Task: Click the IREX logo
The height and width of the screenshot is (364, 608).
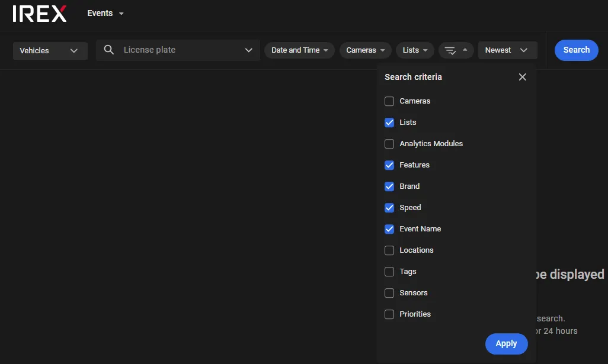Action: [40, 14]
